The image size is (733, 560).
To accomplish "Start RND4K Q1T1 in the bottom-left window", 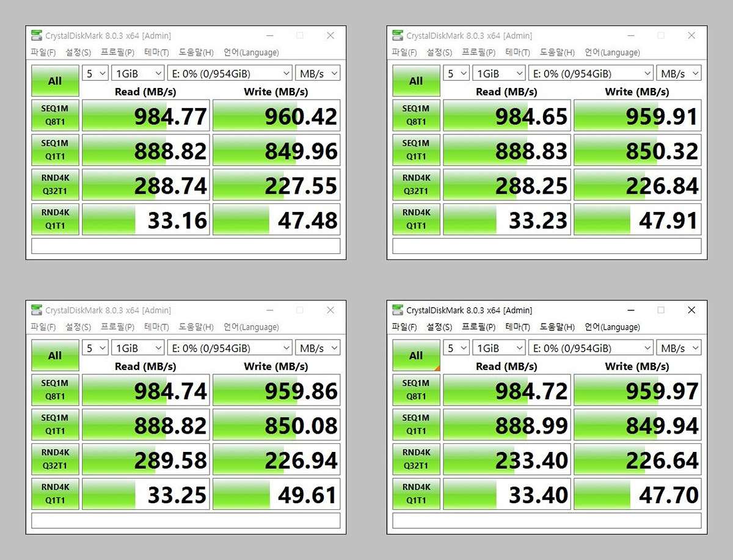I will click(55, 494).
